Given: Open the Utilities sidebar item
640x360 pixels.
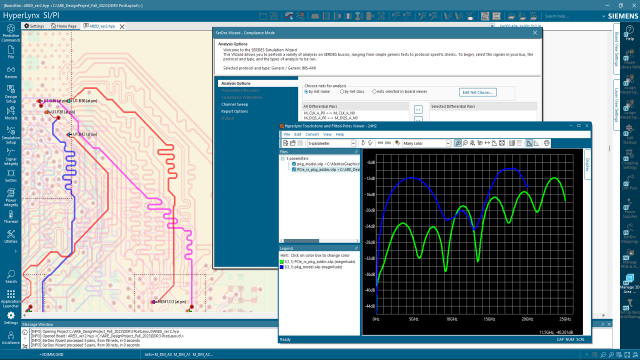Looking at the screenshot, I should [x=11, y=236].
